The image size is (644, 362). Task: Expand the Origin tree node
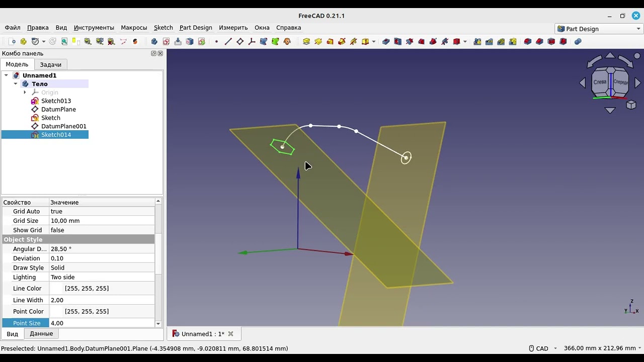click(25, 93)
